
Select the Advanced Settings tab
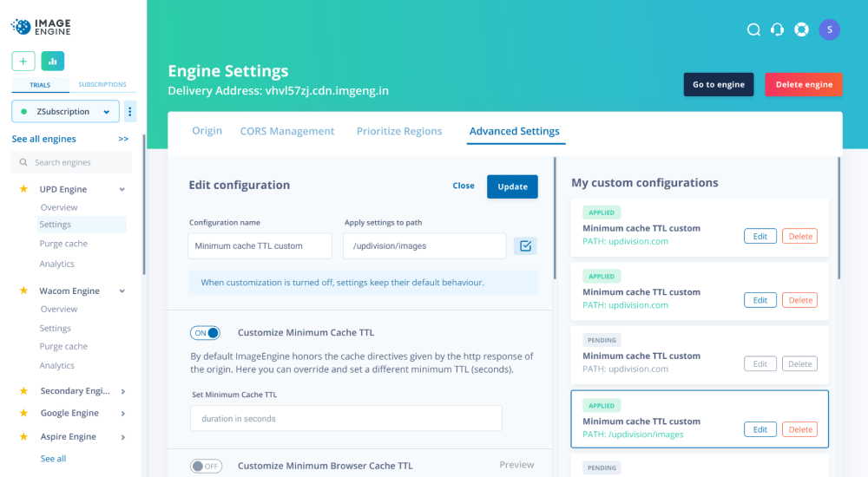pos(514,131)
